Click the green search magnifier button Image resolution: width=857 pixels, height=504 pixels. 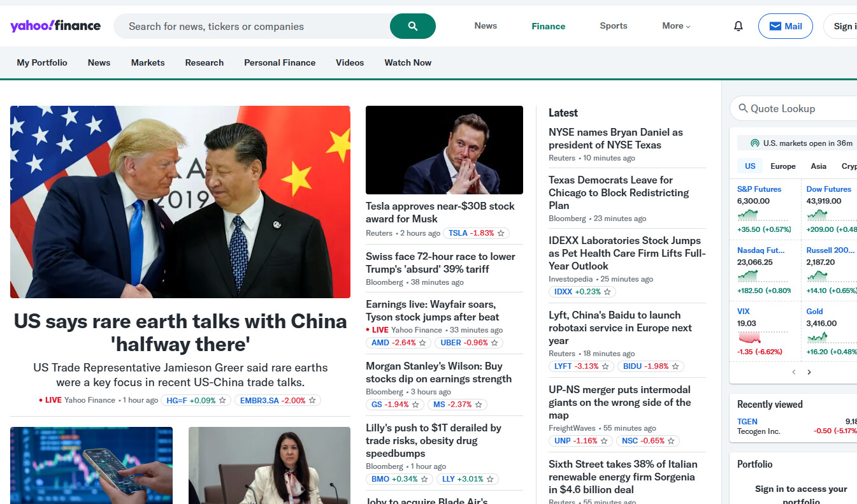(413, 26)
